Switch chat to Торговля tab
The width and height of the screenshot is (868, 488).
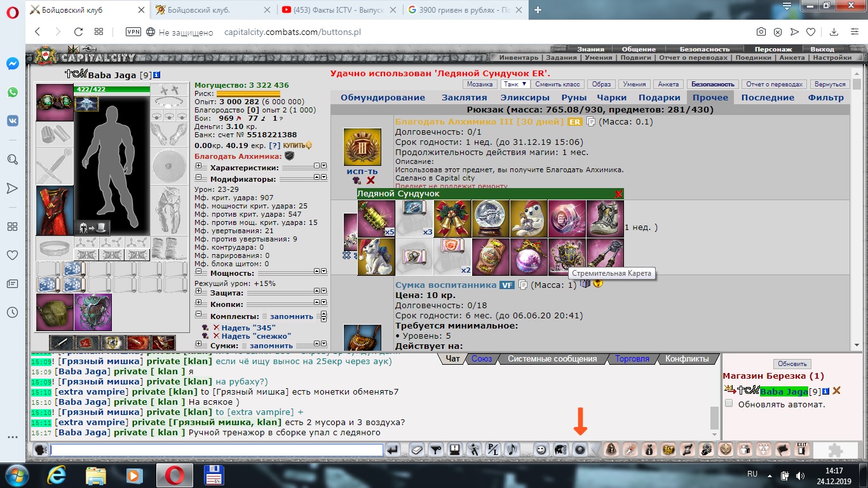pos(632,359)
